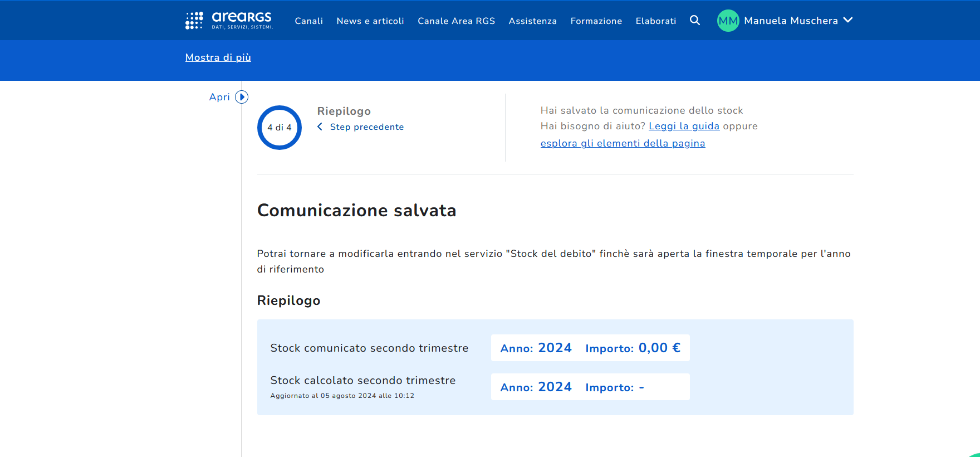Viewport: 980px width, 457px height.
Task: Select Assistenza from the top bar
Action: click(x=532, y=21)
